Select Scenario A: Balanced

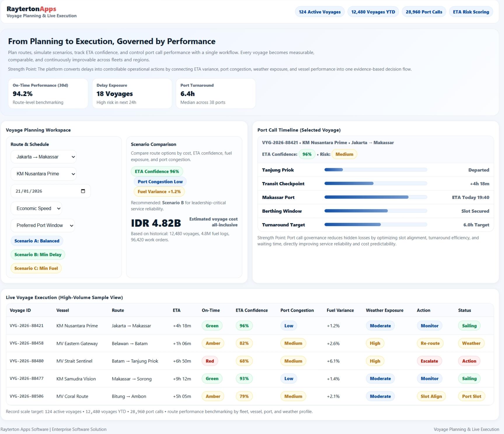37,241
